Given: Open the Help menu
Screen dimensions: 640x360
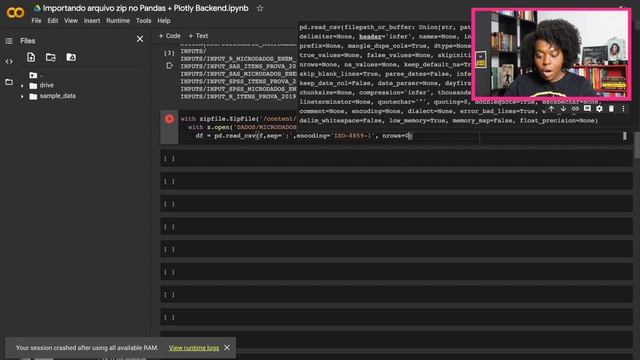Looking at the screenshot, I should click(x=164, y=21).
